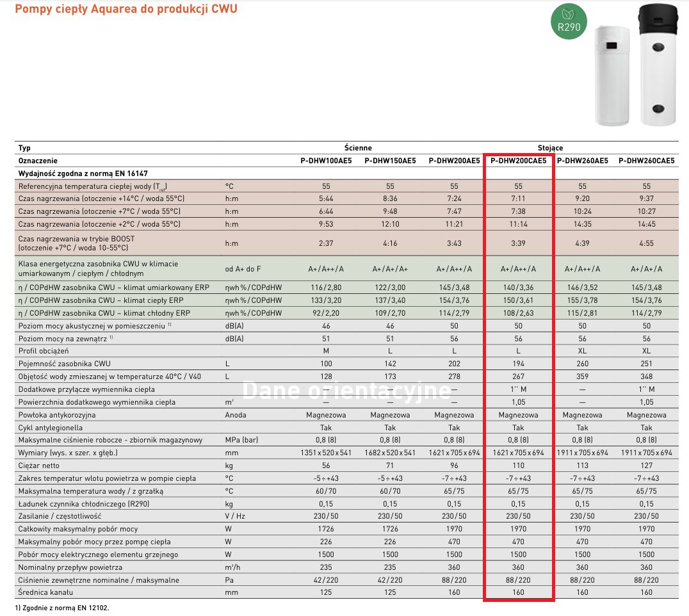Image resolution: width=689 pixels, height=616 pixels.
Task: Click the P-DHW150AE5 model header
Action: (390, 161)
